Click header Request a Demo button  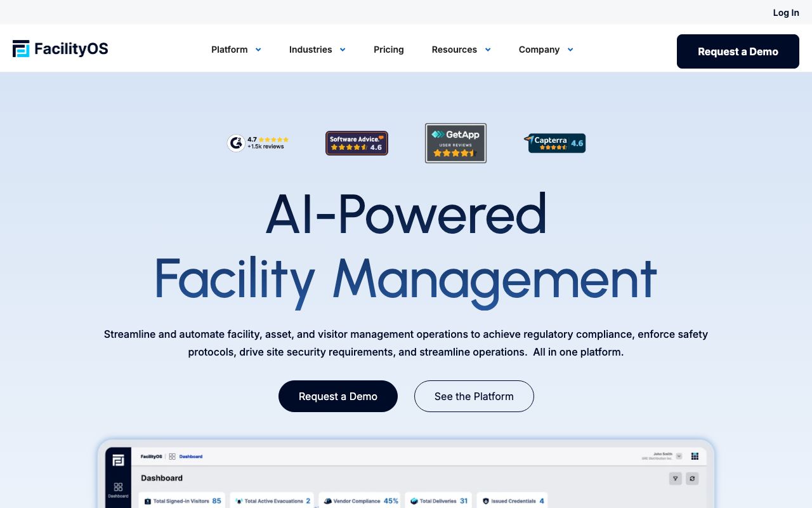pyautogui.click(x=738, y=51)
